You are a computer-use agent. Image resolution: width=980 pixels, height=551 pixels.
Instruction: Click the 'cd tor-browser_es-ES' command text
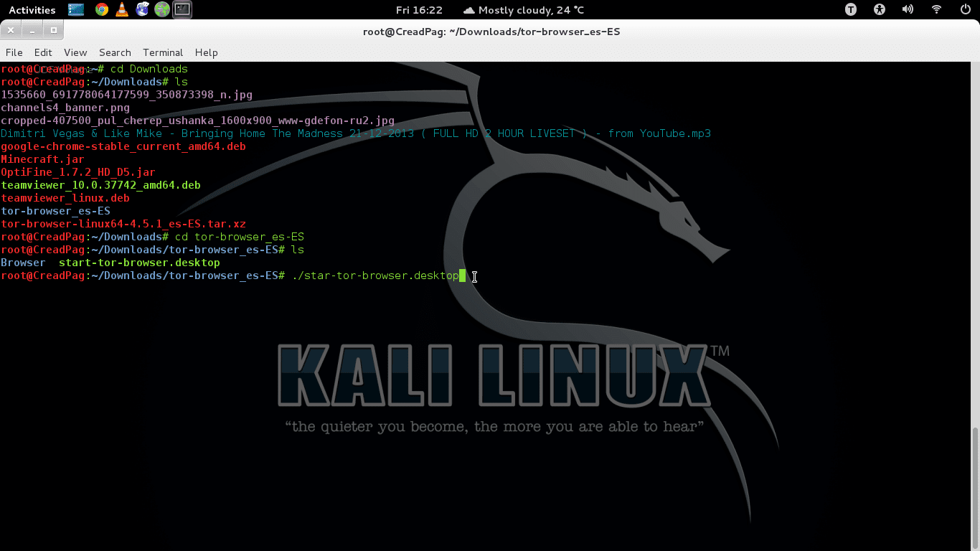pos(240,237)
